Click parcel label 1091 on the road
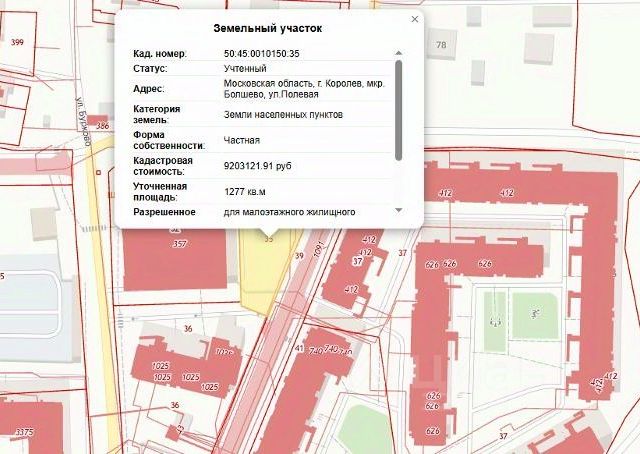The height and width of the screenshot is (454, 640). (x=319, y=249)
